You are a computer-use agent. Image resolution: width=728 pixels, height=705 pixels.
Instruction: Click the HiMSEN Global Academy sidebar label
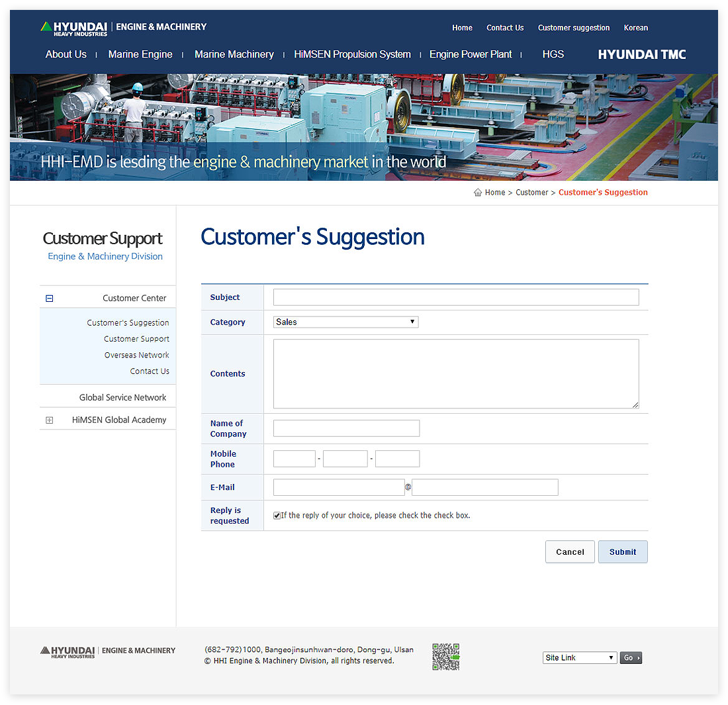click(x=119, y=420)
